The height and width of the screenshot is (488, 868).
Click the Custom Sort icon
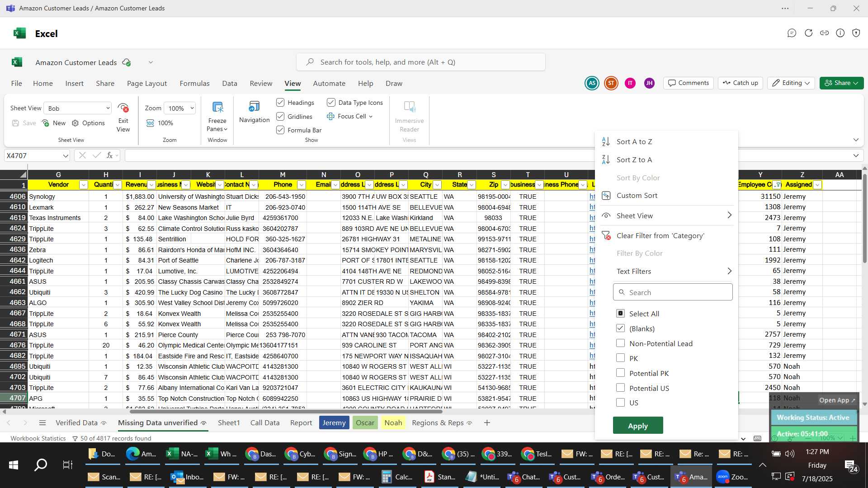click(606, 195)
